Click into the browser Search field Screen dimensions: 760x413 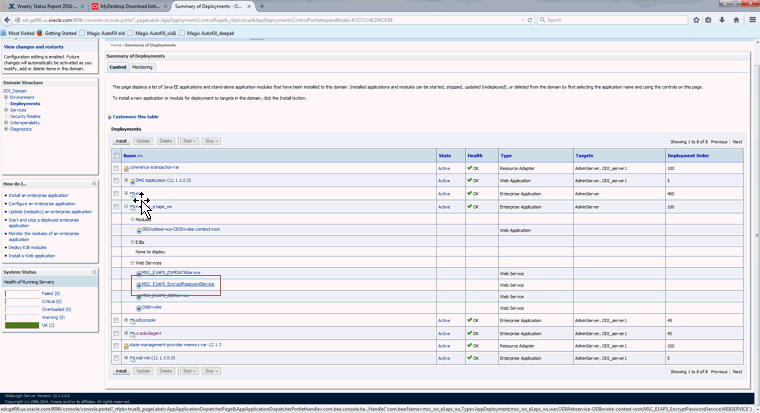click(613, 20)
